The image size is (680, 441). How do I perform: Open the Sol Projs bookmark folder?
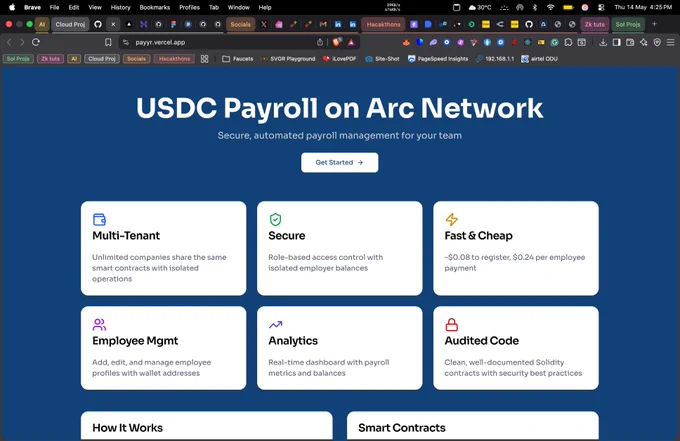click(18, 59)
